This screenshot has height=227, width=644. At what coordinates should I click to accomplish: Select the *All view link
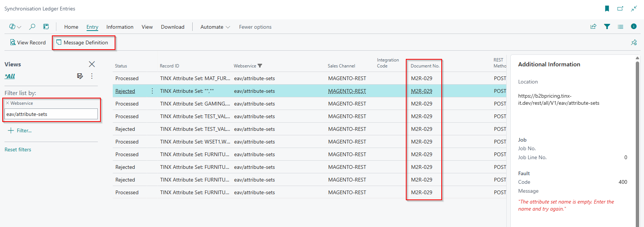[x=10, y=76]
